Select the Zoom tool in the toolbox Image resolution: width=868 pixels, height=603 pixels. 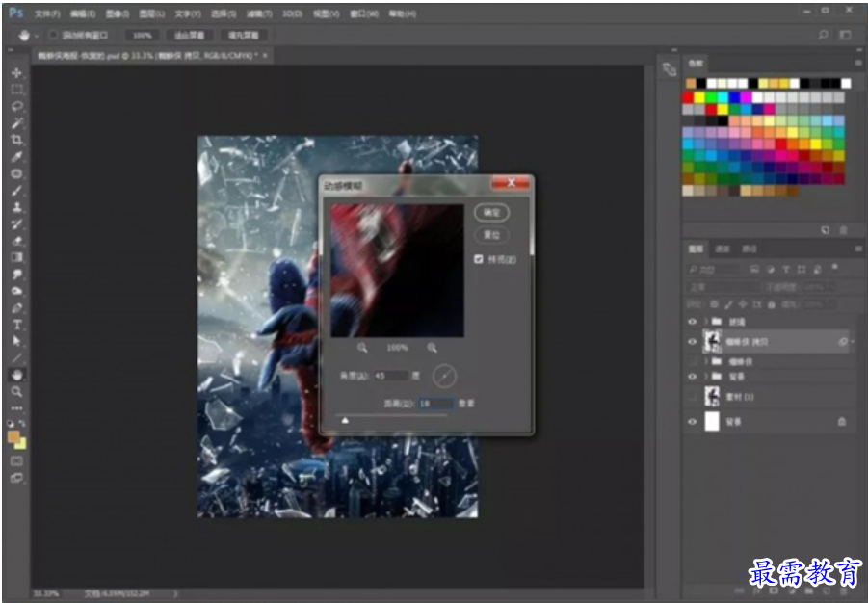16,392
